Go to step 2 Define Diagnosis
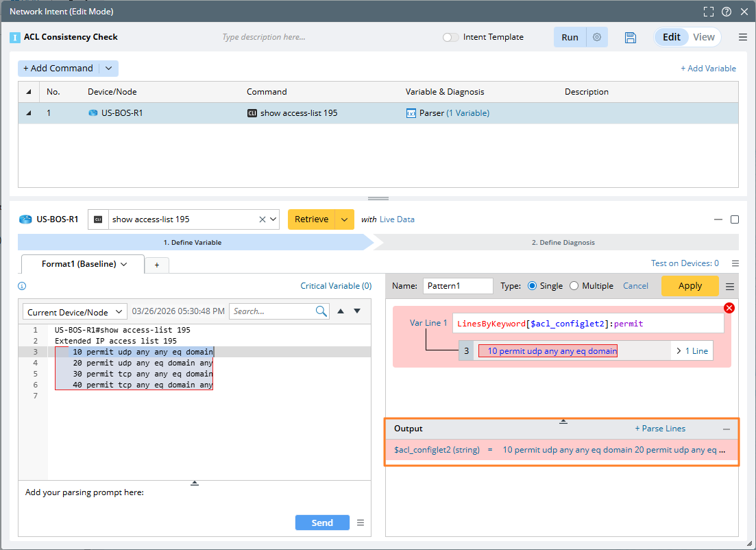The height and width of the screenshot is (550, 756). (x=563, y=242)
